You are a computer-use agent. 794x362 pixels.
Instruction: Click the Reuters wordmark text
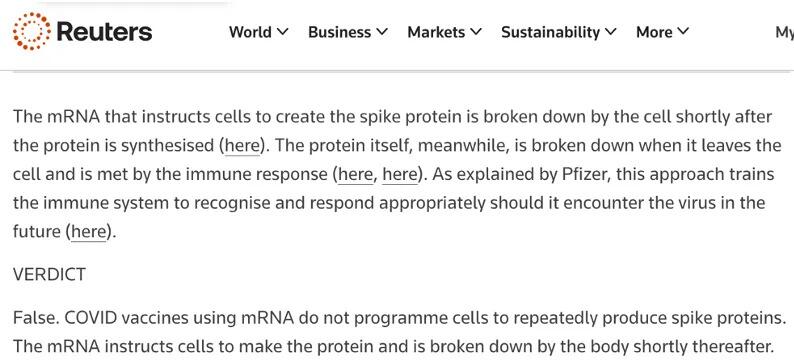[104, 32]
